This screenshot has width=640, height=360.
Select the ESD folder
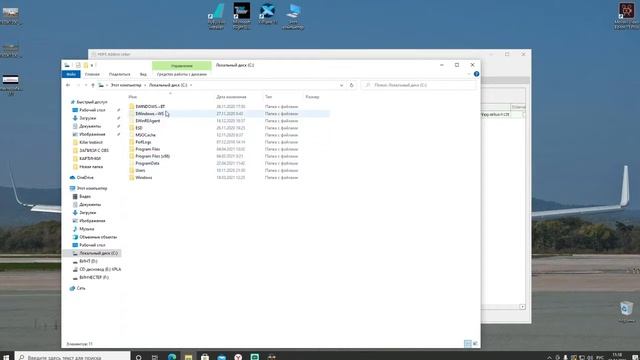[136, 128]
